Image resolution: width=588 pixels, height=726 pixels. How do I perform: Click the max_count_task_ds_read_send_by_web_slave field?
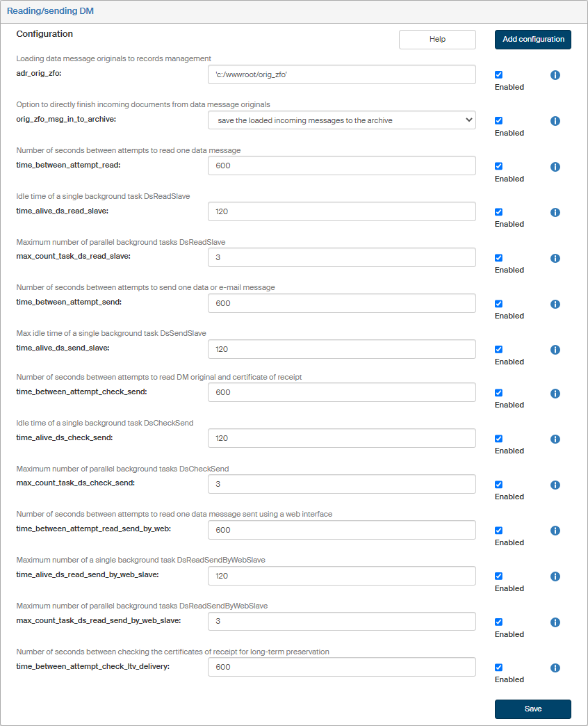click(341, 621)
